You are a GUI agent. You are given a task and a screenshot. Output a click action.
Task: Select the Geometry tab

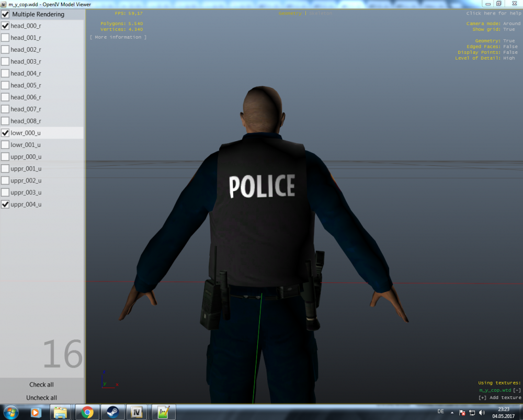[x=290, y=13]
